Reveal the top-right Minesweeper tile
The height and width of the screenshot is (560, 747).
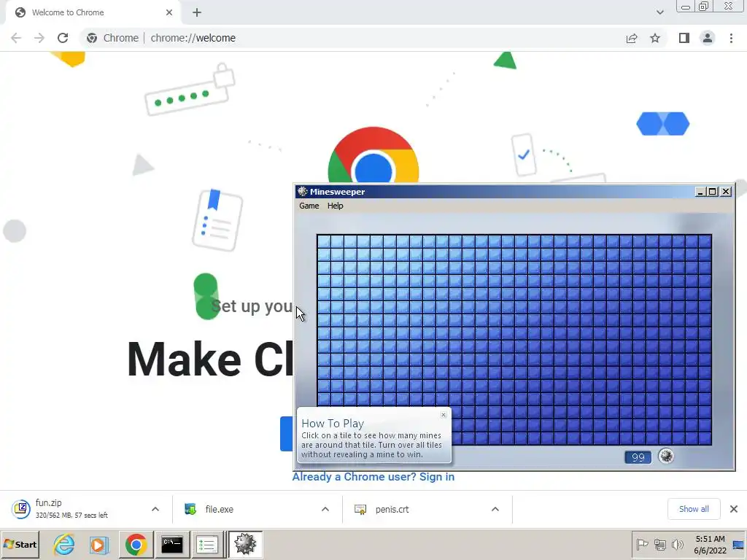click(705, 241)
